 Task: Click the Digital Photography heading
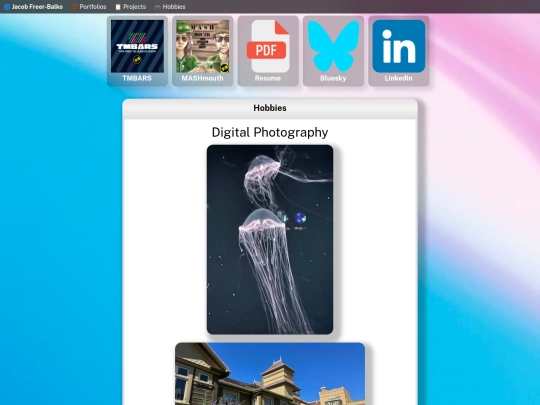tap(270, 132)
